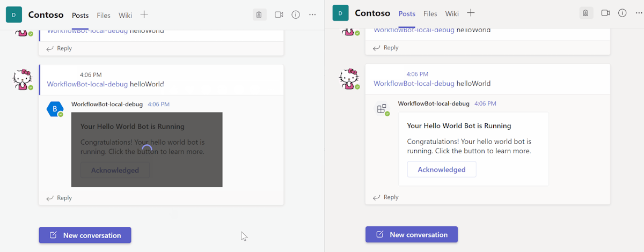The height and width of the screenshot is (252, 644).
Task: Click the Contoso title in left window
Action: point(46,14)
